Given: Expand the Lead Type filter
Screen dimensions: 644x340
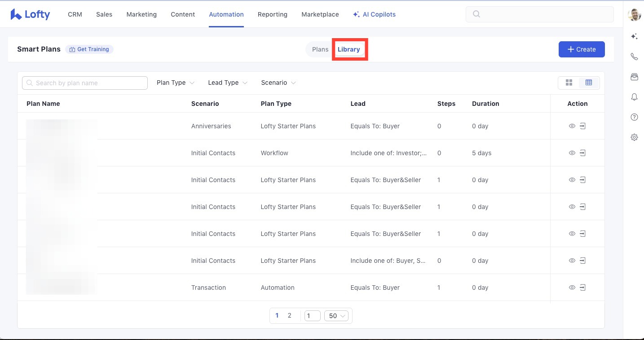Looking at the screenshot, I should [x=227, y=83].
